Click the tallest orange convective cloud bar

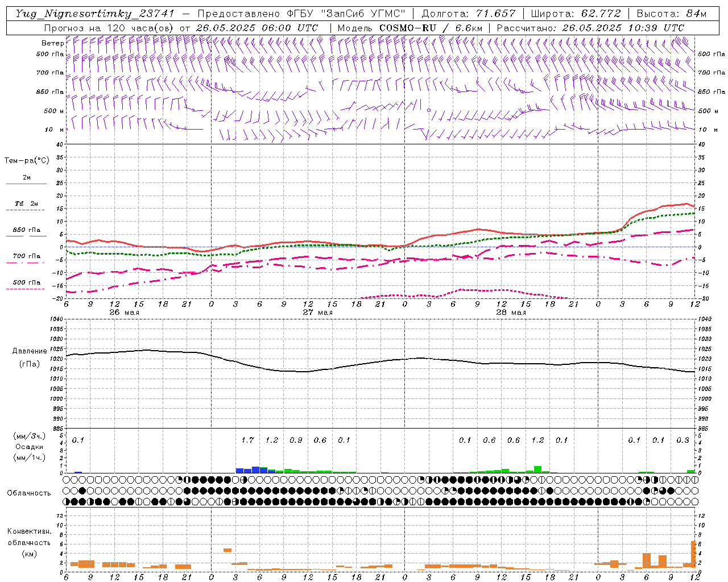[x=693, y=554]
